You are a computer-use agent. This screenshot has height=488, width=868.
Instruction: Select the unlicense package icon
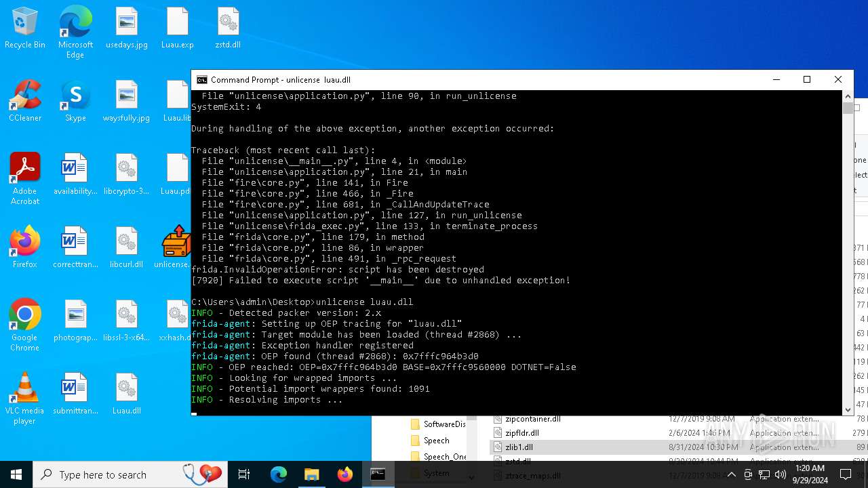tap(176, 247)
